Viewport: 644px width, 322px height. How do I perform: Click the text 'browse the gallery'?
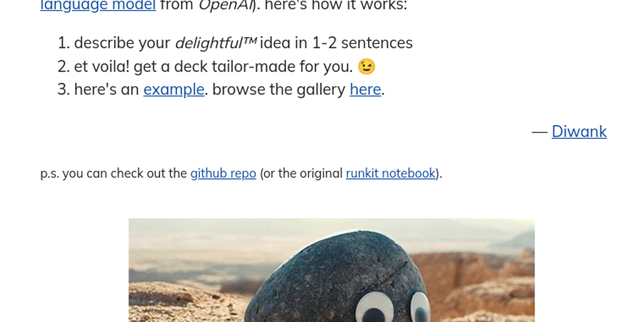click(279, 89)
